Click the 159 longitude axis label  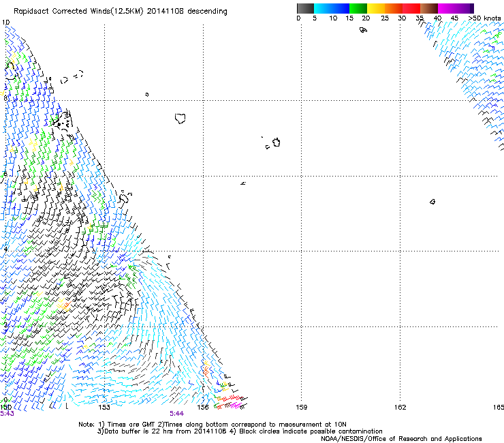[302, 408]
